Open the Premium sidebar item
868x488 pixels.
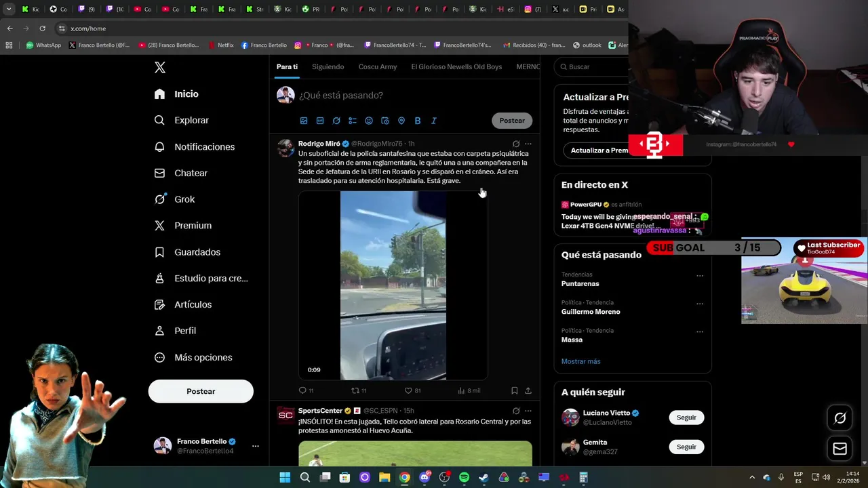[x=182, y=226]
